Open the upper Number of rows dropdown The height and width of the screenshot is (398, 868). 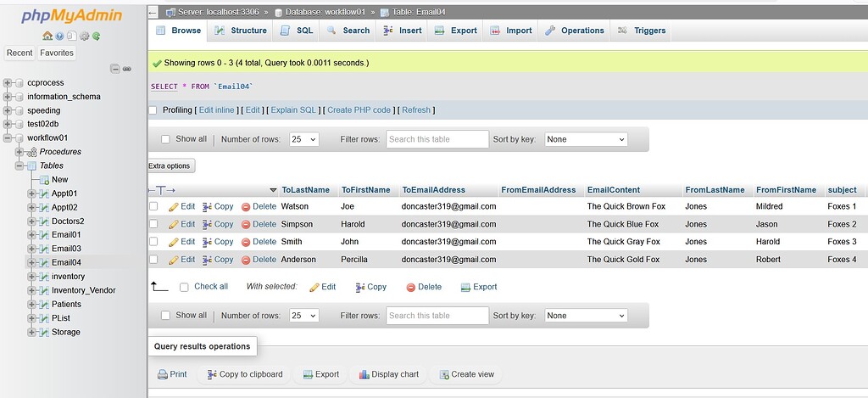tap(304, 139)
